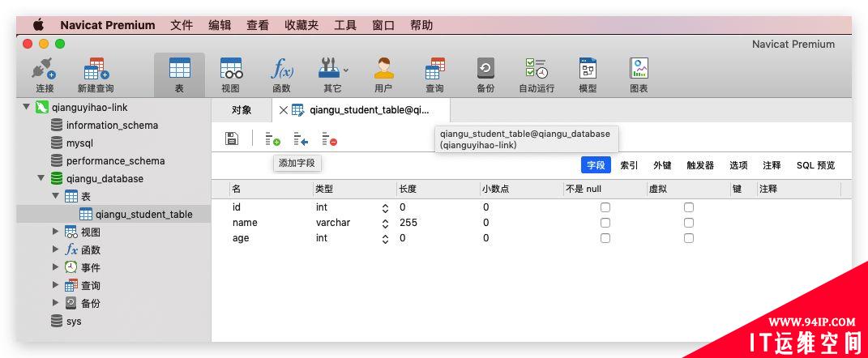
Task: Click the add field (添加字段) icon
Action: coord(272,139)
